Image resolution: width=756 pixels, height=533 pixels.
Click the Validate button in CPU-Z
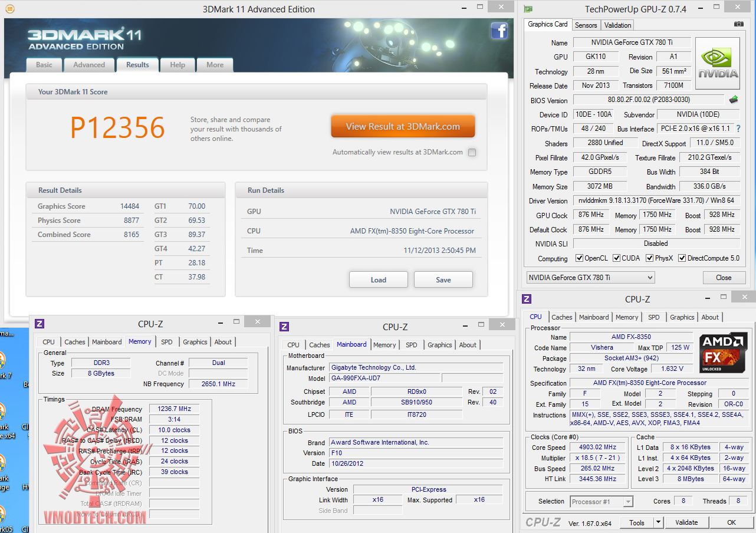686,522
